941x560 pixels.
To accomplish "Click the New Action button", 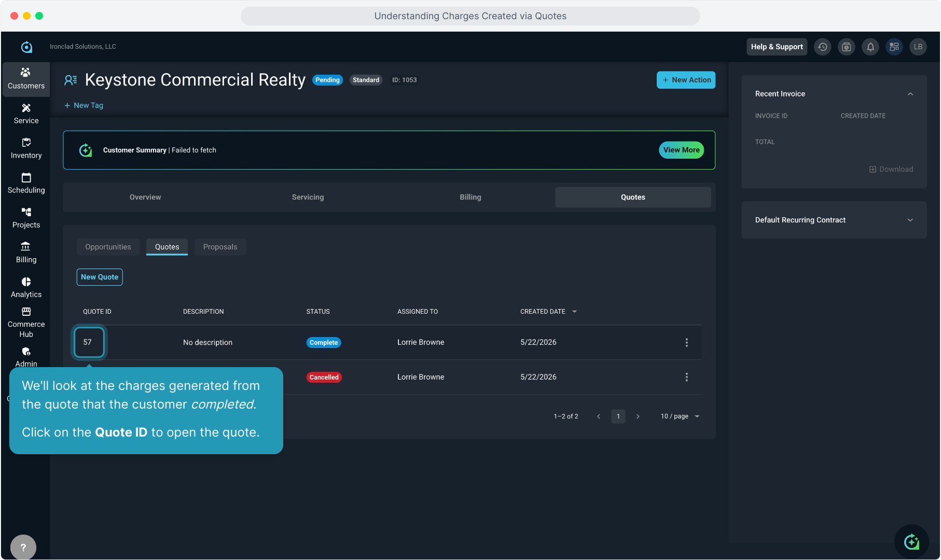I will pyautogui.click(x=686, y=80).
